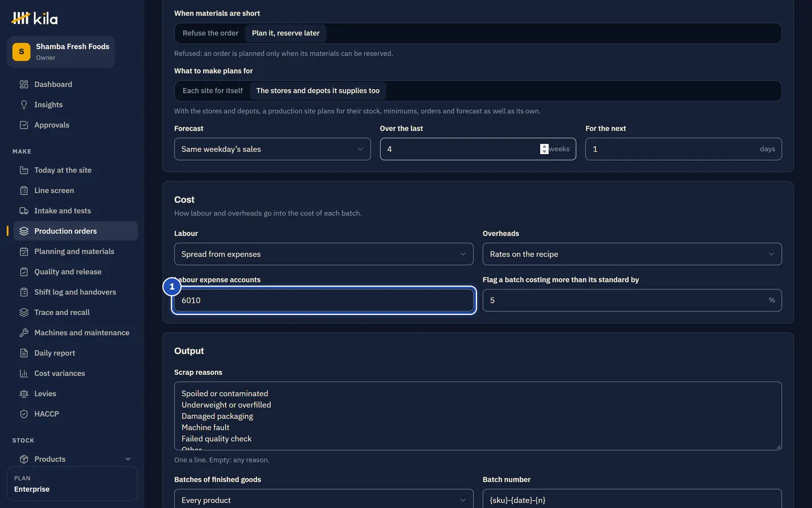
Task: Open the Forecast dropdown
Action: 272,149
